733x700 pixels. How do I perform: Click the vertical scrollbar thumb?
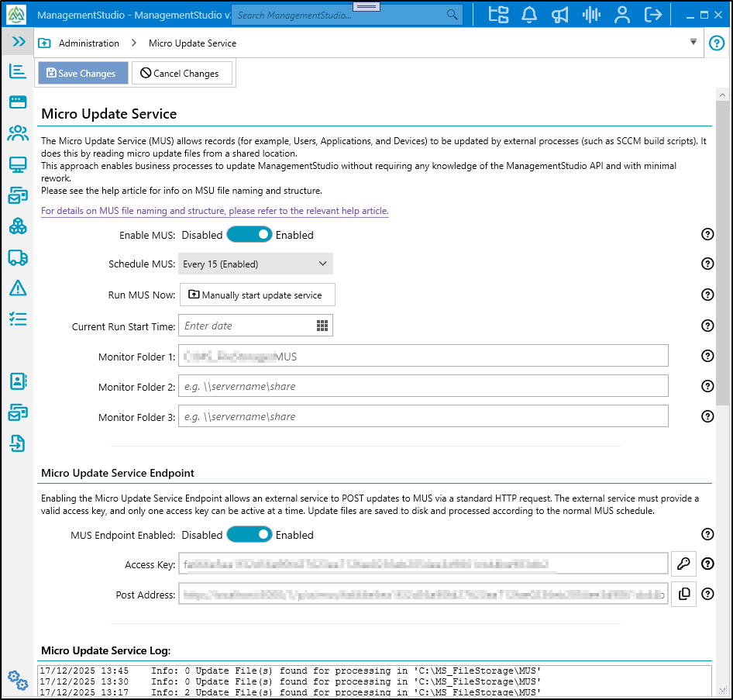(x=723, y=253)
